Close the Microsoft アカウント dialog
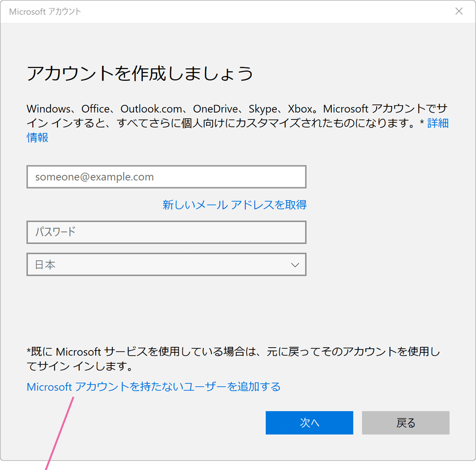This screenshot has height=470, width=476. pos(459,11)
